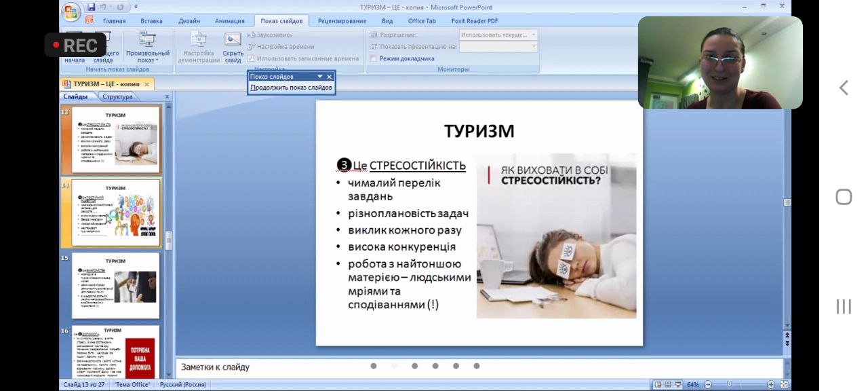Click in the Заметки к слайду notes field
Viewport: 868px width, 391px height.
click(479, 367)
